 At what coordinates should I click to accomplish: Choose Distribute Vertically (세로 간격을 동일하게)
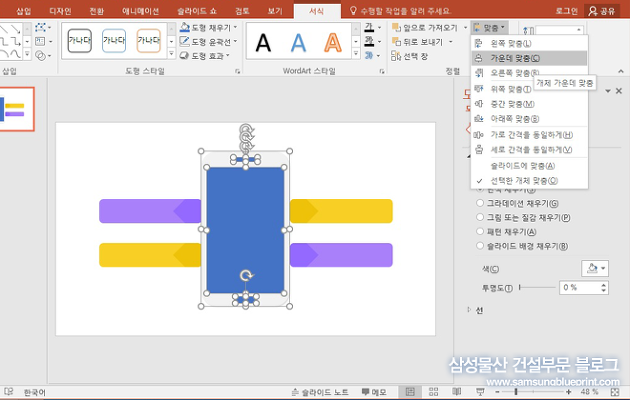coord(529,150)
